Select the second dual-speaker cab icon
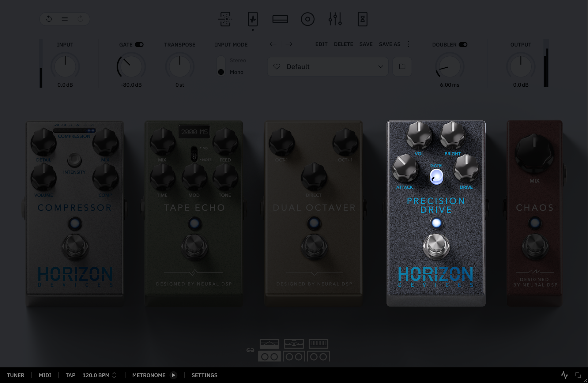 coord(294,356)
